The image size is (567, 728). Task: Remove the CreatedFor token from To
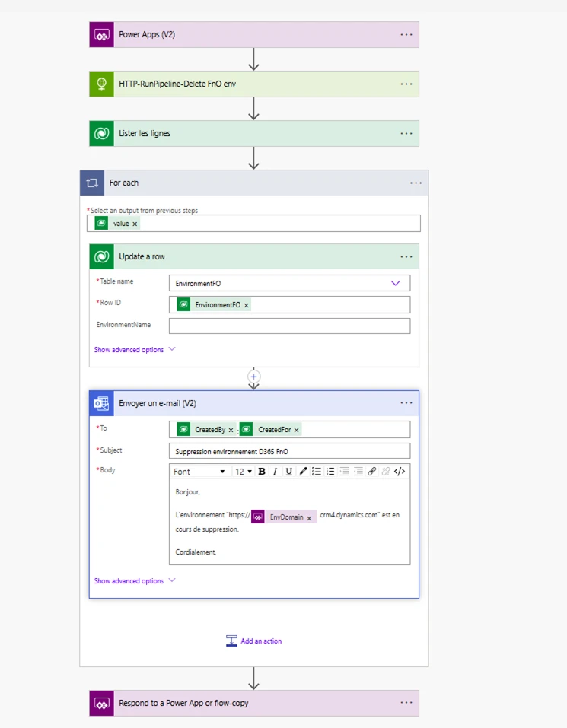point(297,430)
